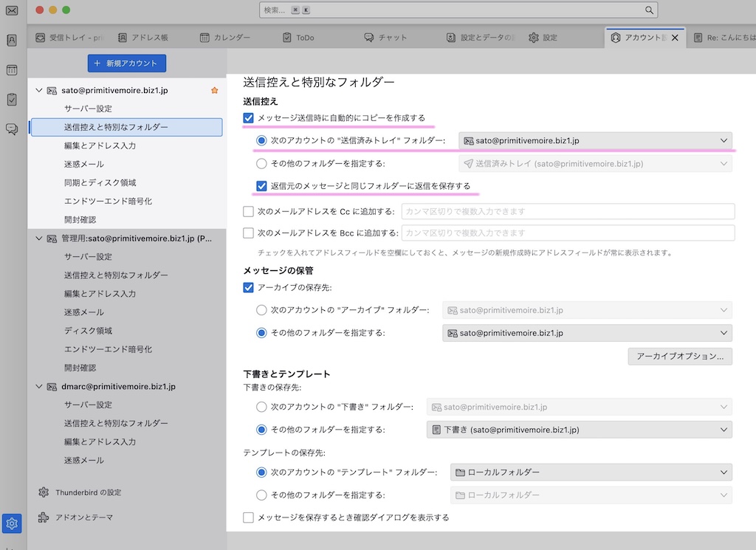This screenshot has width=756, height=550.
Task: Click the settings gear icon at bottom left
Action: tap(12, 523)
